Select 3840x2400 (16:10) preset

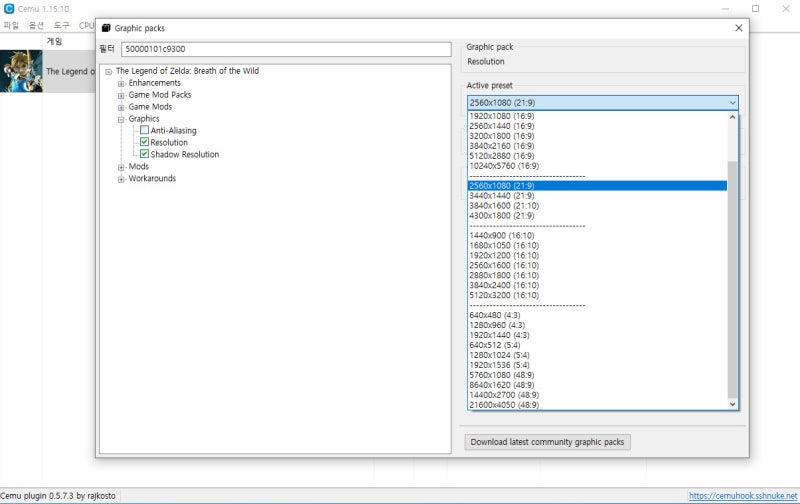point(597,285)
